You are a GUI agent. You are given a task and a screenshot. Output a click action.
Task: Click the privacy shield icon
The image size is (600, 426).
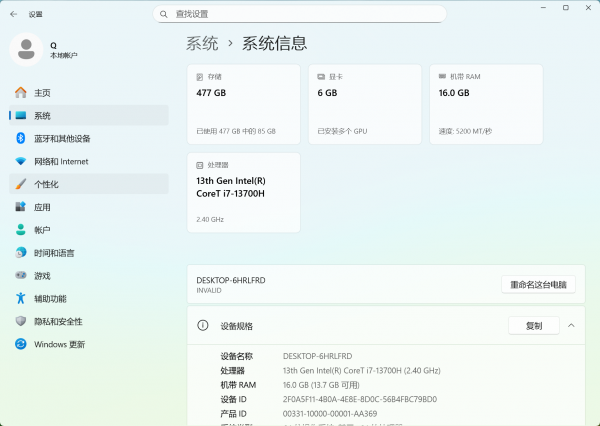tap(21, 321)
